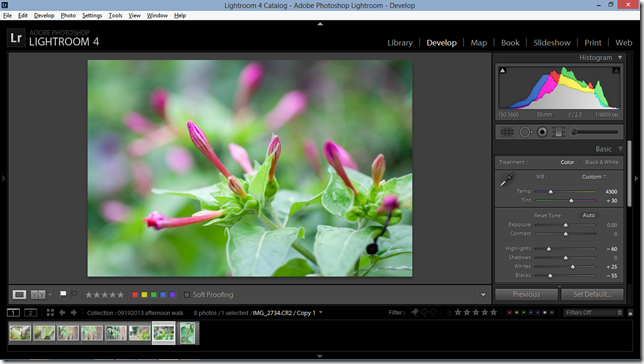The image size is (644, 364).
Task: Give the photo a five-star rating in toolbar
Action: pos(120,295)
